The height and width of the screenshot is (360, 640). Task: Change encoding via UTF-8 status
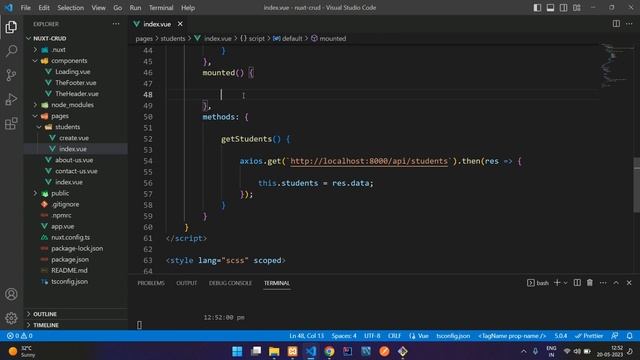[x=372, y=336]
